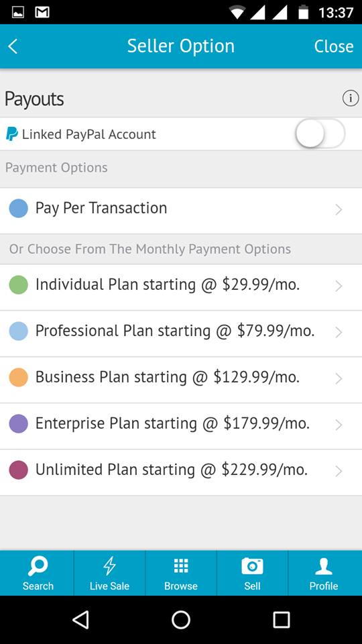Open Payouts info icon

coord(350,99)
